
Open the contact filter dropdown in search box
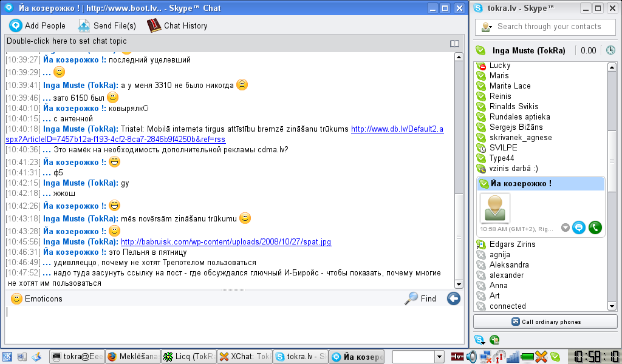(x=487, y=27)
